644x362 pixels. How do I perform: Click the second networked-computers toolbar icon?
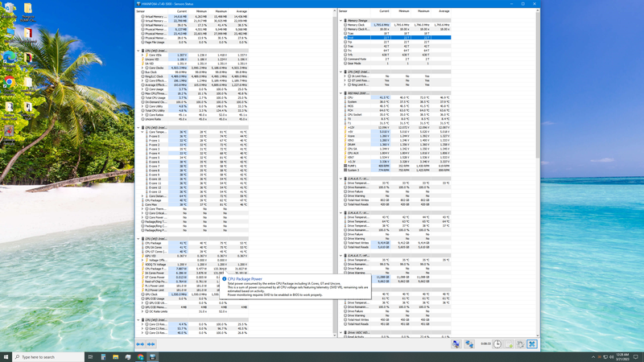coord(469,344)
